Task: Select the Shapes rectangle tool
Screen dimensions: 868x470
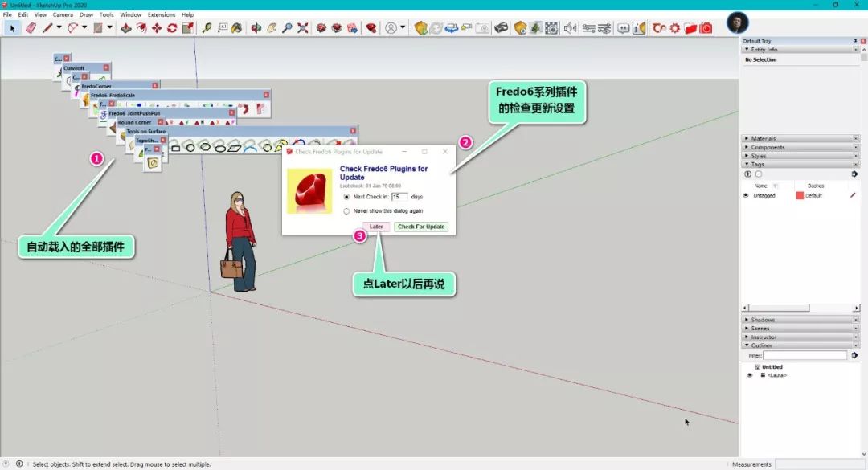Action: coord(98,27)
